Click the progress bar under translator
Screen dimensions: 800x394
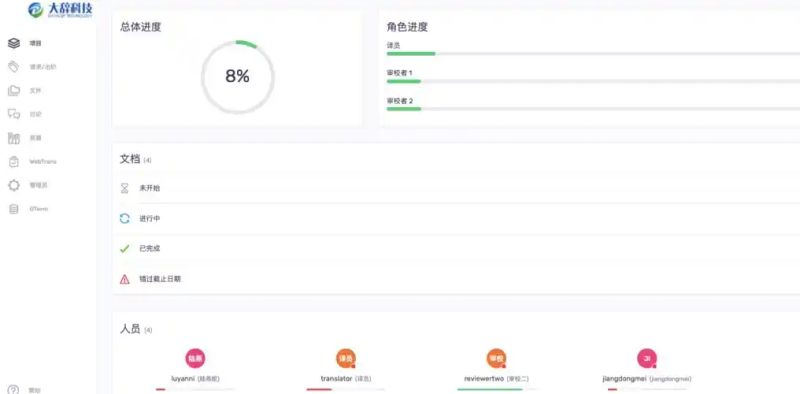point(345,389)
